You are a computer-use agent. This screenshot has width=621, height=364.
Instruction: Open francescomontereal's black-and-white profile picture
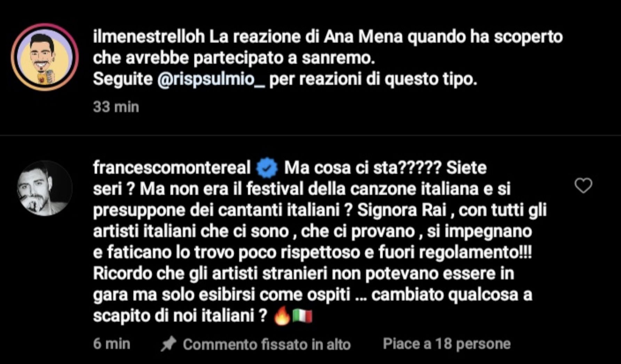(x=45, y=188)
